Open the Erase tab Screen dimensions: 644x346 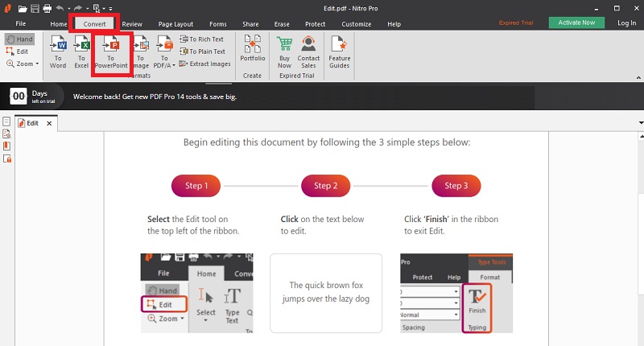282,24
